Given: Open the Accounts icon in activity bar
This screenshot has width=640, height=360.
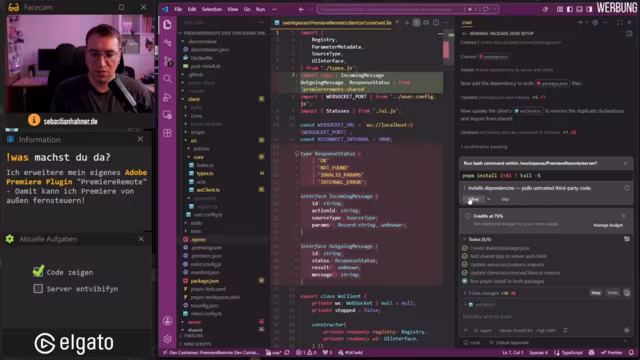Looking at the screenshot, I should [x=167, y=321].
